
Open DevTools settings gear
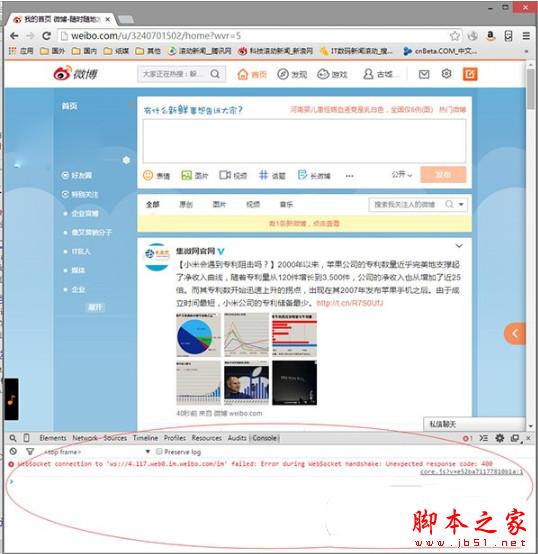(499, 438)
